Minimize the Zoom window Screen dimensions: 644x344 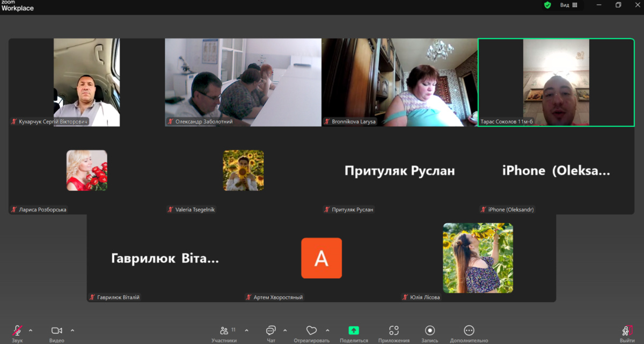(x=599, y=5)
